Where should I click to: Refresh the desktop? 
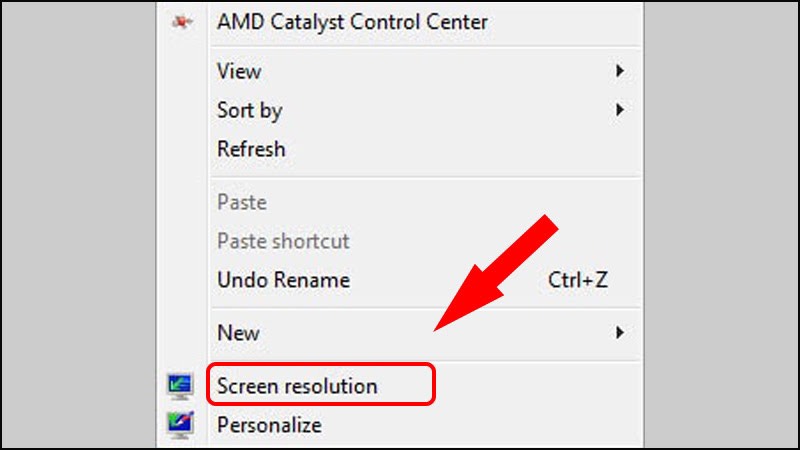click(x=251, y=149)
